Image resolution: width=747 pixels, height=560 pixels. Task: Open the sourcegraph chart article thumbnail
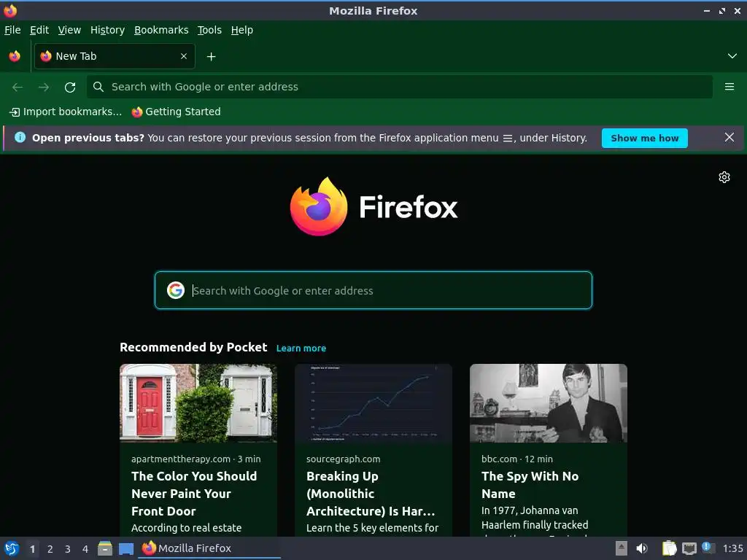point(373,402)
